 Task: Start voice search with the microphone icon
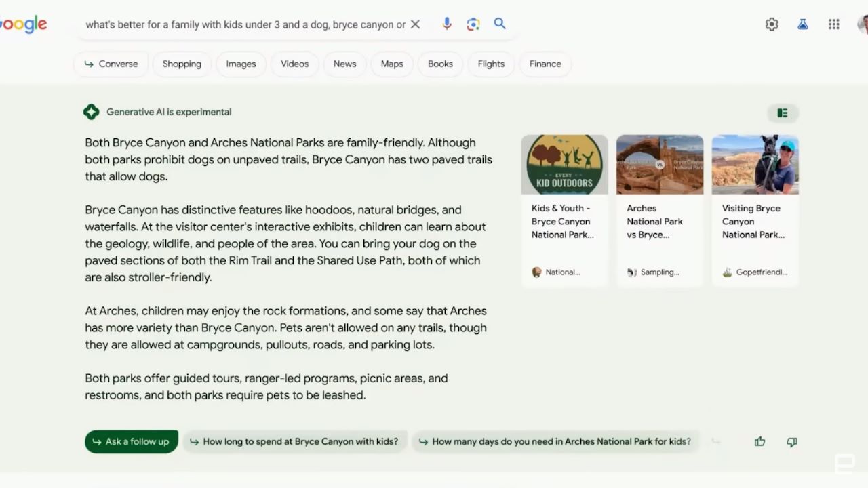447,24
